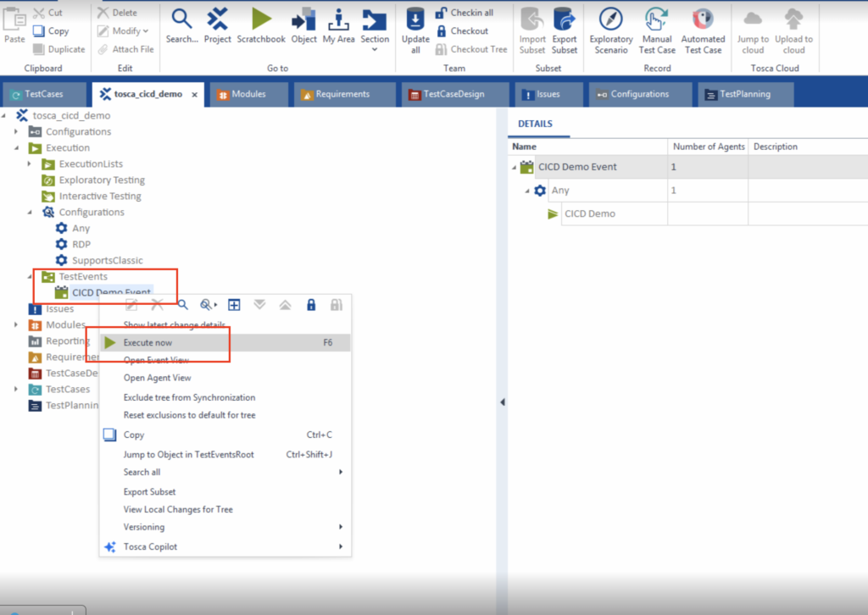Select Interactive Testing in the tree
The image size is (868, 615).
(x=100, y=196)
